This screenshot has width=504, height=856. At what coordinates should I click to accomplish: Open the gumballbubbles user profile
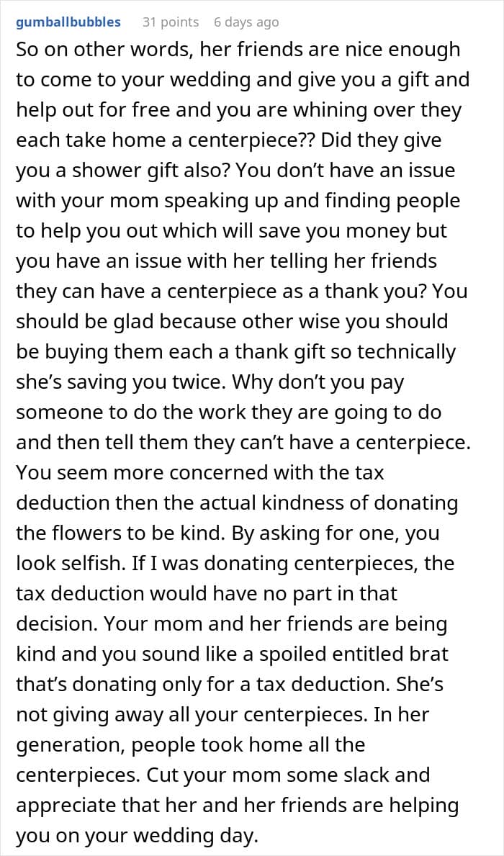(x=68, y=22)
